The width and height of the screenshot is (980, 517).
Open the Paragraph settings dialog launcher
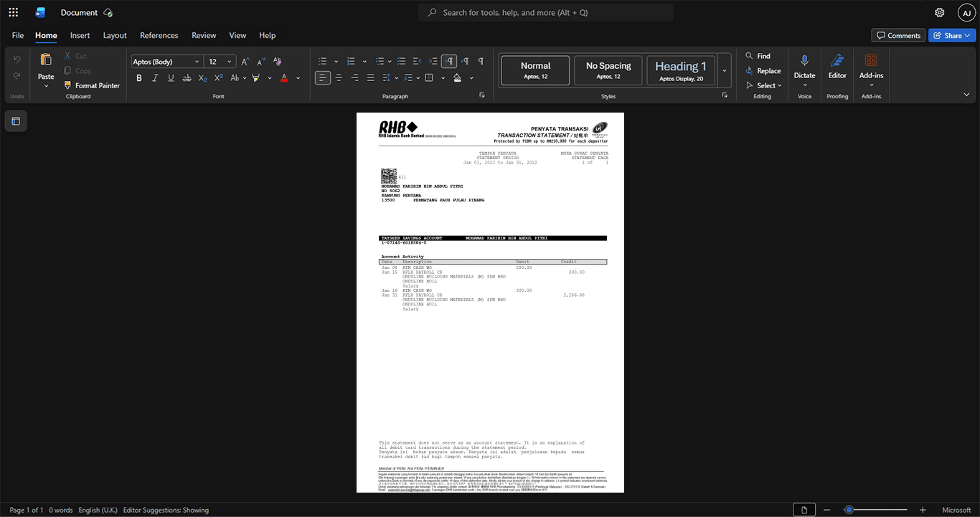click(482, 95)
